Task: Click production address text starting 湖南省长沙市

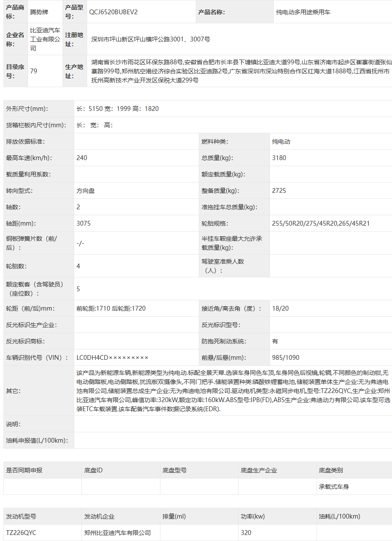Action: coord(241,71)
